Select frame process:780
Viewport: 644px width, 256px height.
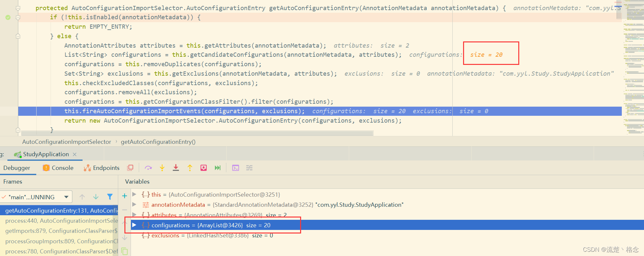59,251
